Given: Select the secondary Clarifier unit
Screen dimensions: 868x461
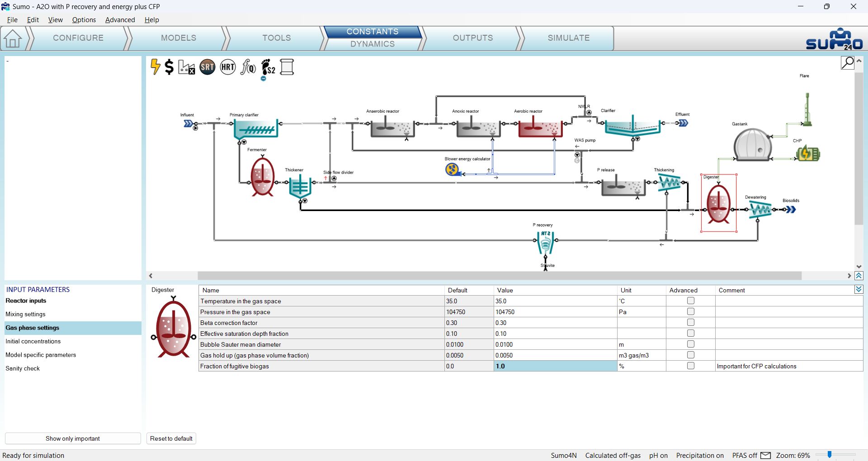Looking at the screenshot, I should 632,126.
